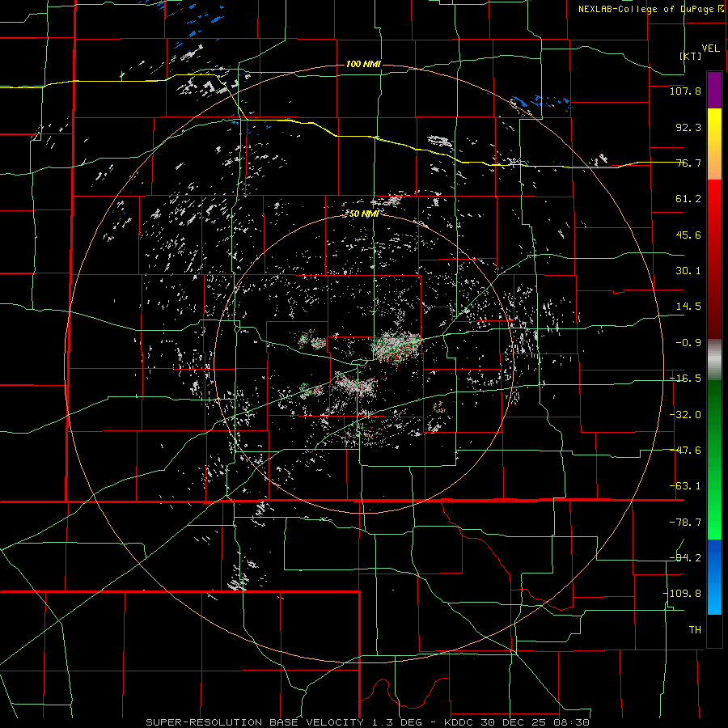Pick the purple segment of the color bar
The height and width of the screenshot is (728, 728).
pos(714,91)
